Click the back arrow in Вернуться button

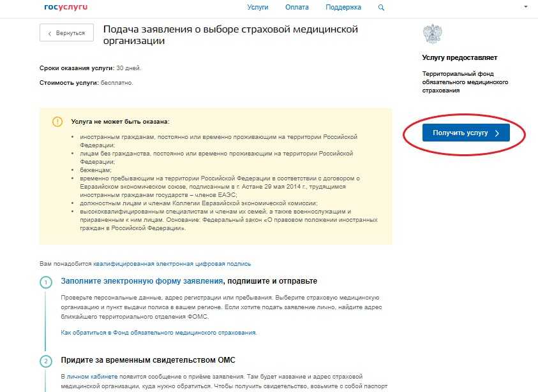coord(50,33)
